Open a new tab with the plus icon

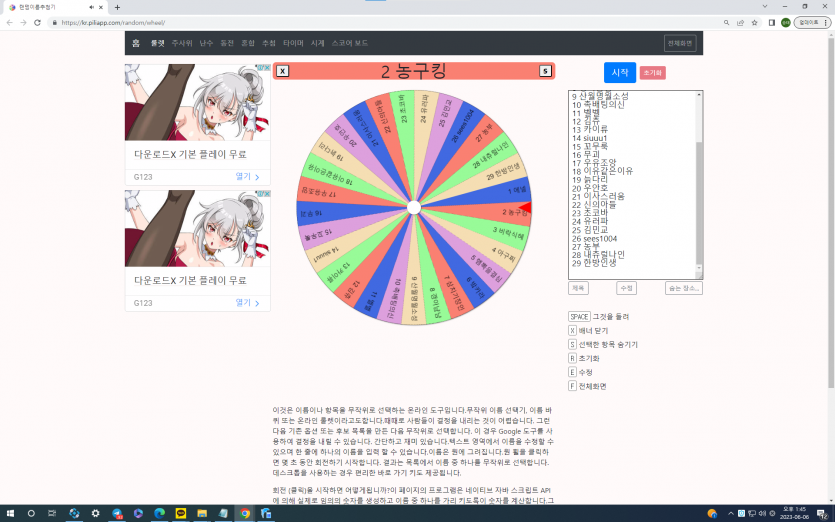pyautogui.click(x=117, y=7)
